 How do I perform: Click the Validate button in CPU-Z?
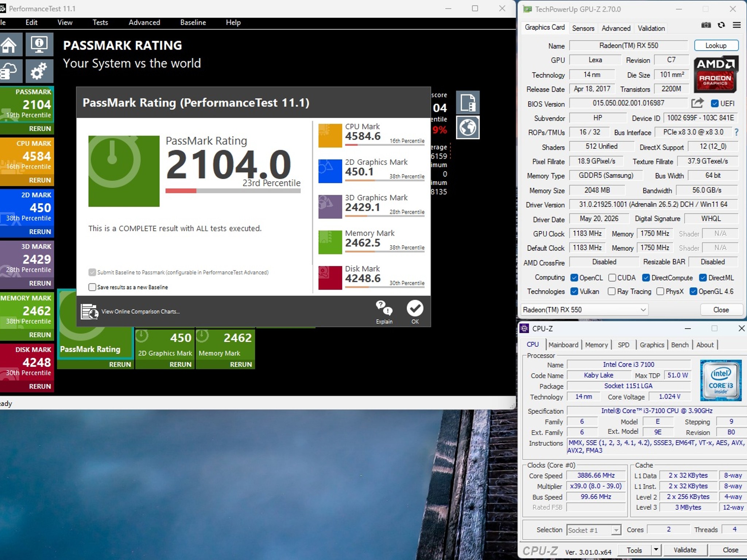point(685,550)
